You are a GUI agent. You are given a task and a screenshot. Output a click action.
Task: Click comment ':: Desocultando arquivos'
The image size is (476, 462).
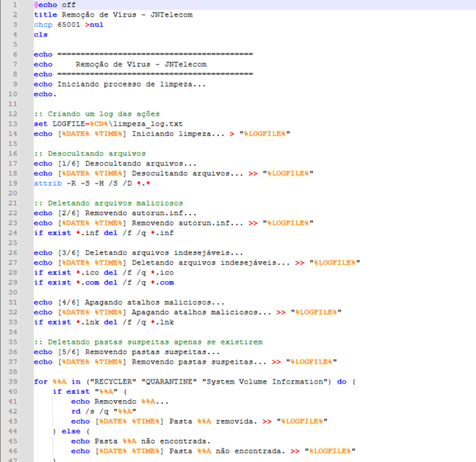90,153
